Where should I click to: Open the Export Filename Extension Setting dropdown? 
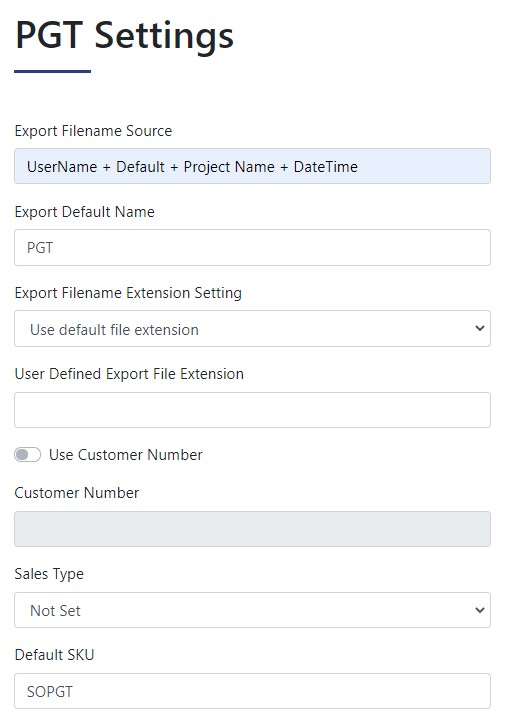point(252,329)
